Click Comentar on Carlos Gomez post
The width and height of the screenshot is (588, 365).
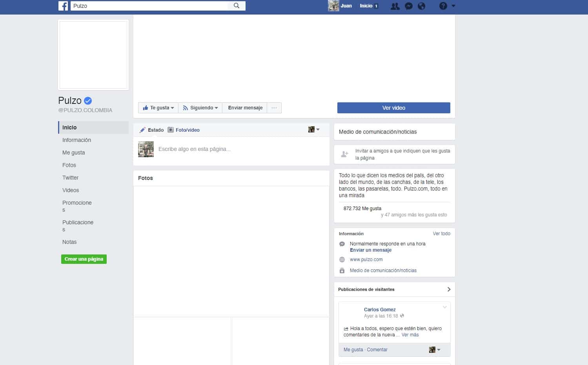[377, 350]
